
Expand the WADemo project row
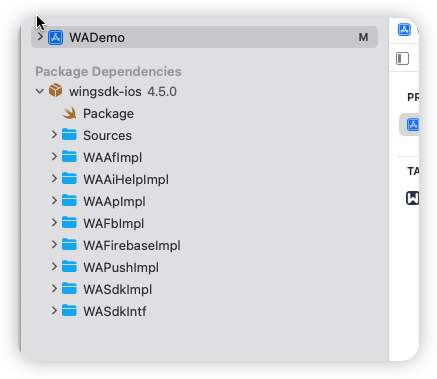[x=40, y=36]
